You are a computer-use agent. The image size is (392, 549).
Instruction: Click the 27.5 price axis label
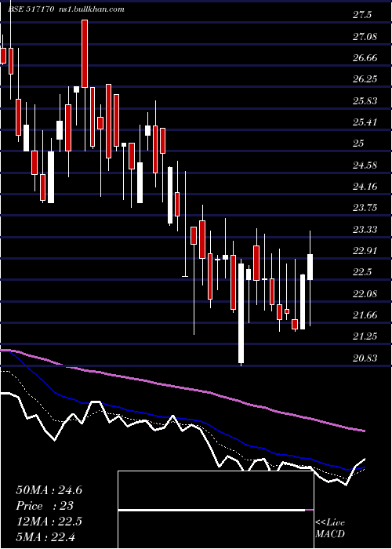coord(362,15)
